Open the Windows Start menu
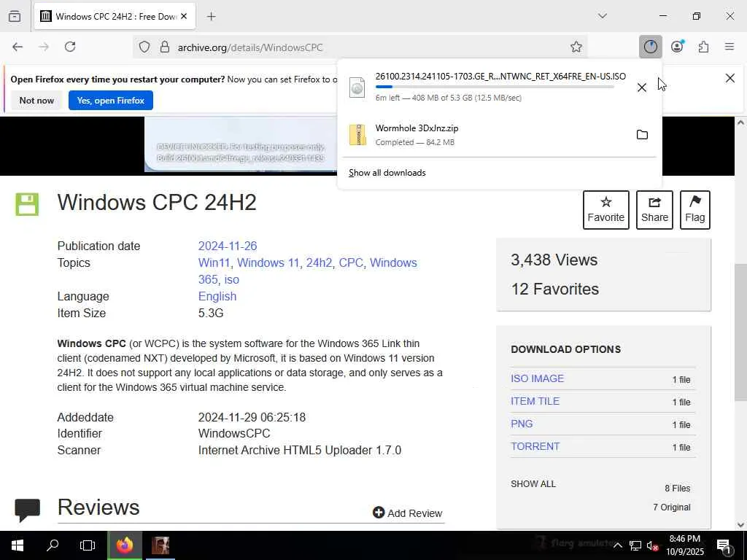Screen dimensions: 747x560 18,545
